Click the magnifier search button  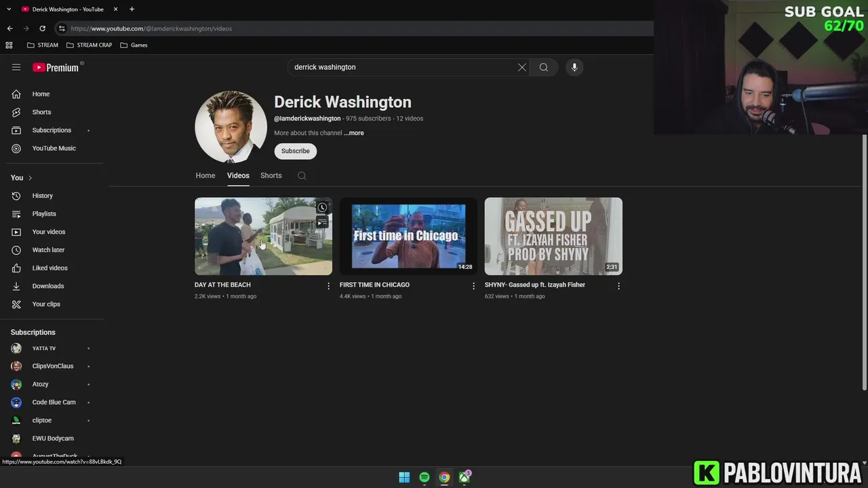click(x=544, y=67)
